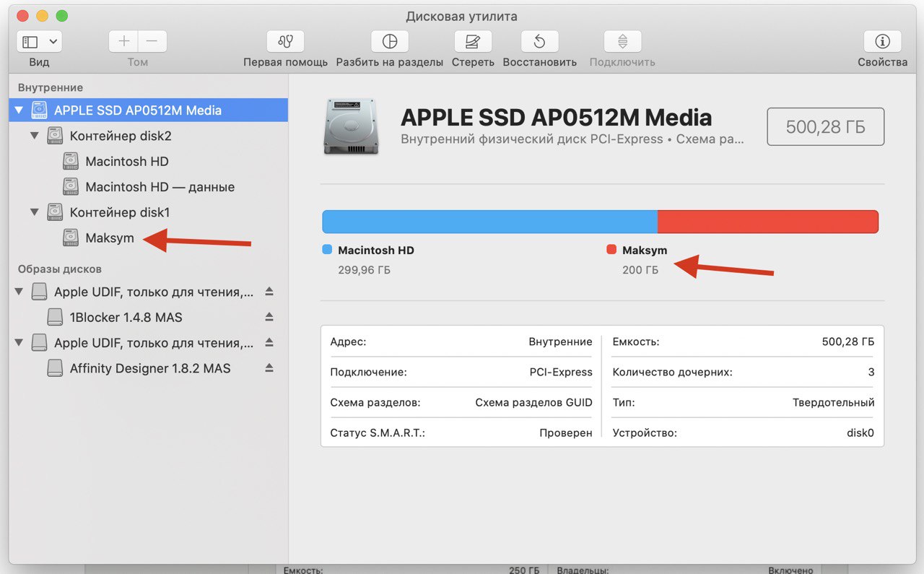This screenshot has width=924, height=574.
Task: Click the Macintosh HD volume icon
Action: coord(70,161)
